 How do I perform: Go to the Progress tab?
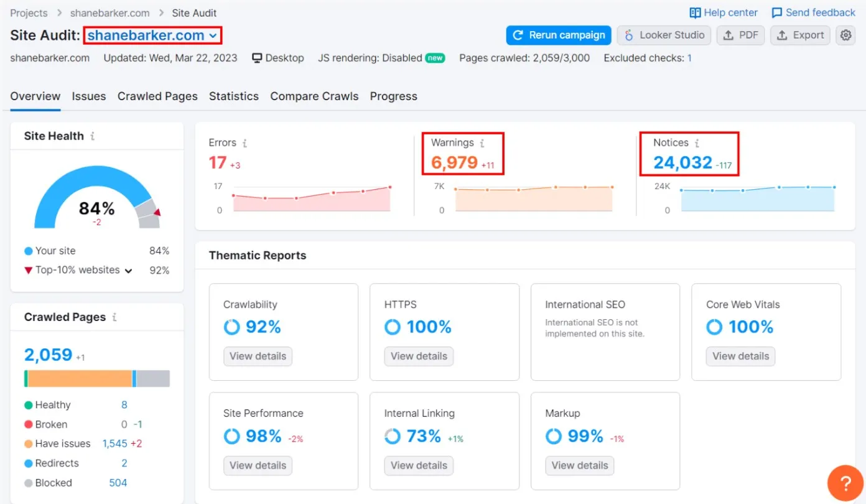(x=394, y=96)
